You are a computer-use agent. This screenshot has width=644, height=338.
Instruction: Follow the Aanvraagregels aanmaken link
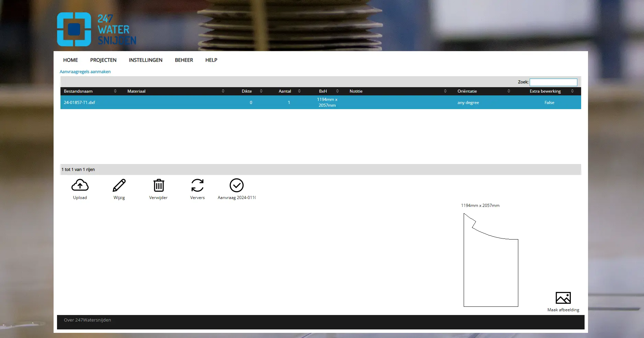(85, 72)
